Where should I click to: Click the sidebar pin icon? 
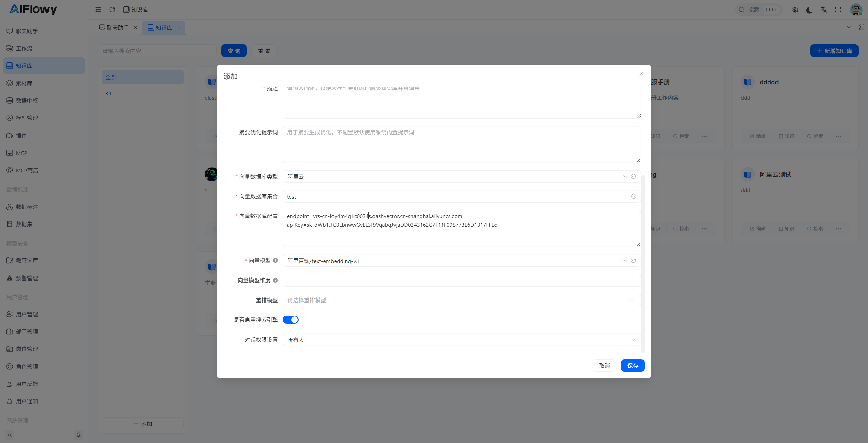79,435
